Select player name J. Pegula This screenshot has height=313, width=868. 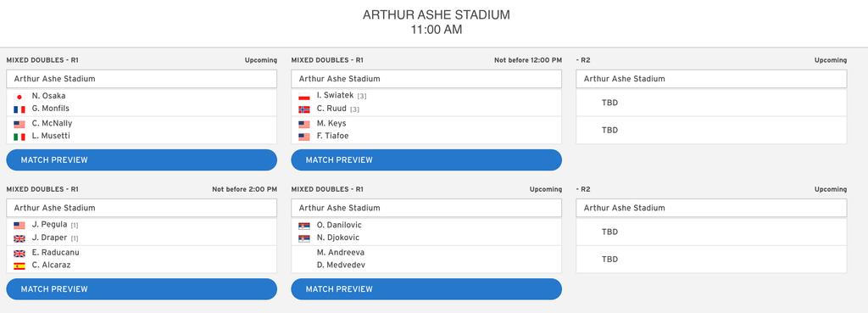(50, 225)
